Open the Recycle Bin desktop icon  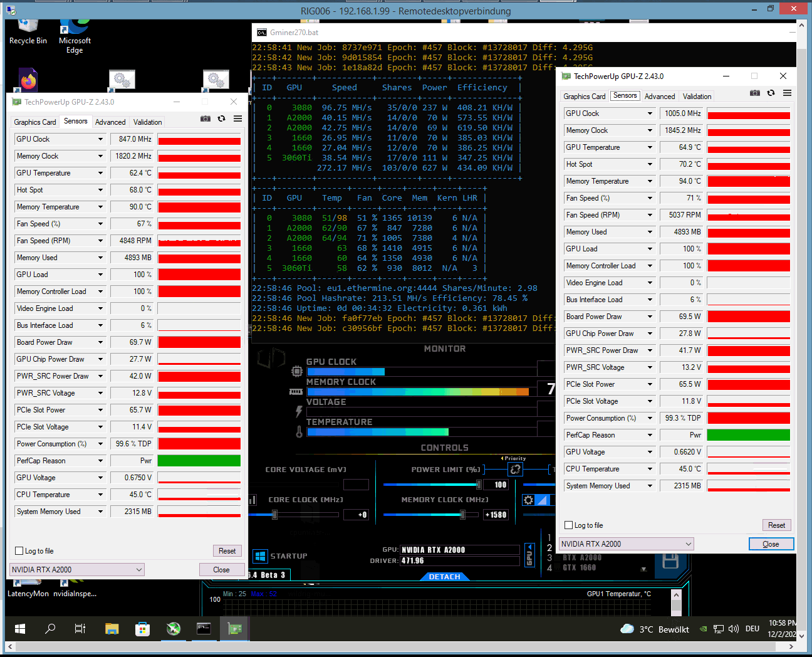coord(28,33)
